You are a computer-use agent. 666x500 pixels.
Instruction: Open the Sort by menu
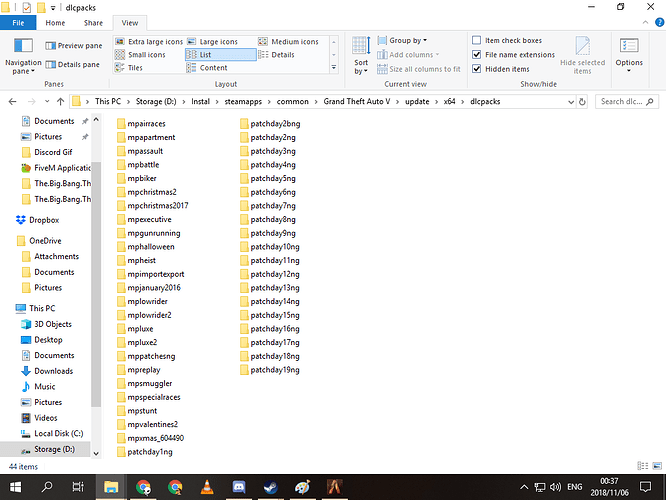tap(361, 56)
